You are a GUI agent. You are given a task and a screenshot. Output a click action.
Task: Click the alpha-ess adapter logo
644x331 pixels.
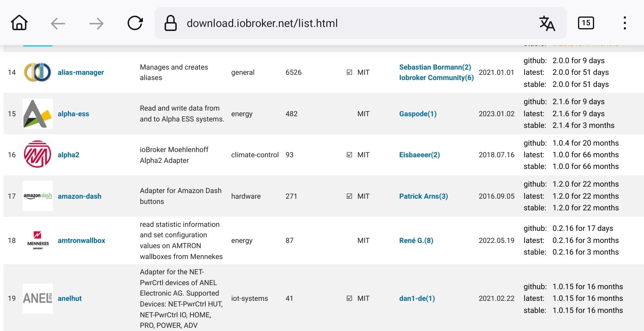[37, 114]
